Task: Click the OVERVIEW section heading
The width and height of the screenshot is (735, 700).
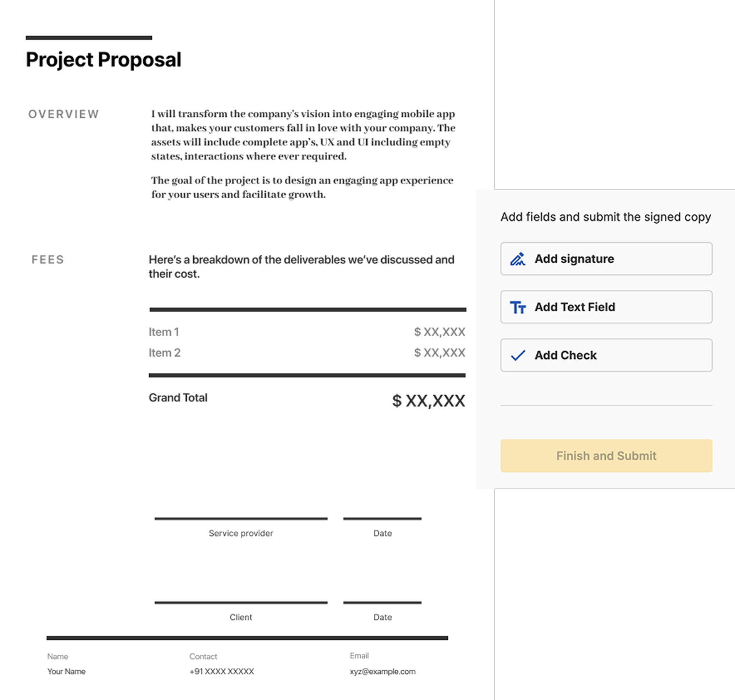Action: click(64, 114)
